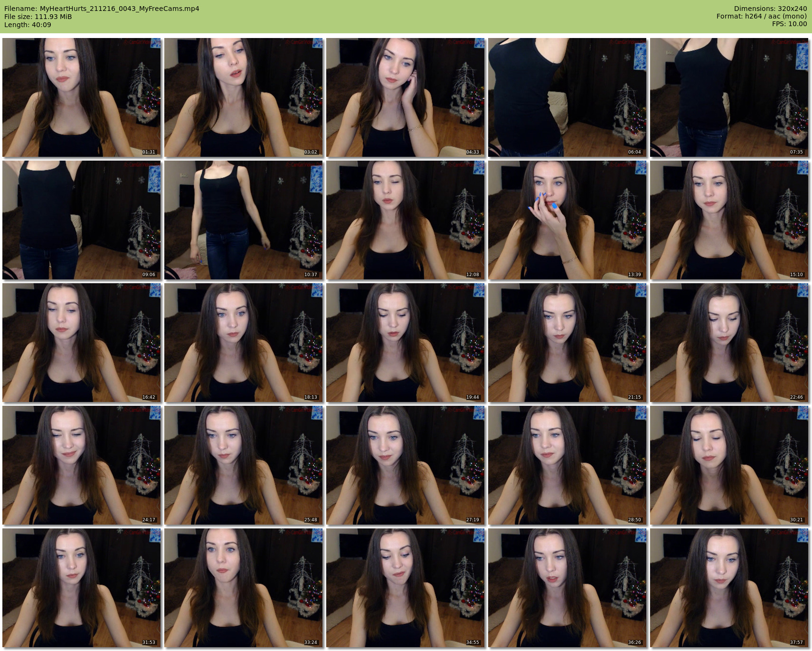Select the frame at 12:08
812x651 pixels.
406,220
